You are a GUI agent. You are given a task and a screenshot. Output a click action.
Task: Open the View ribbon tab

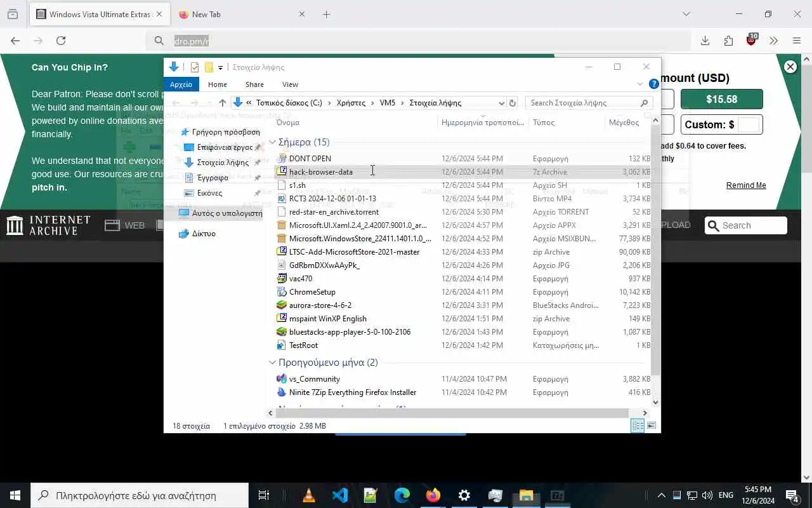coord(290,84)
